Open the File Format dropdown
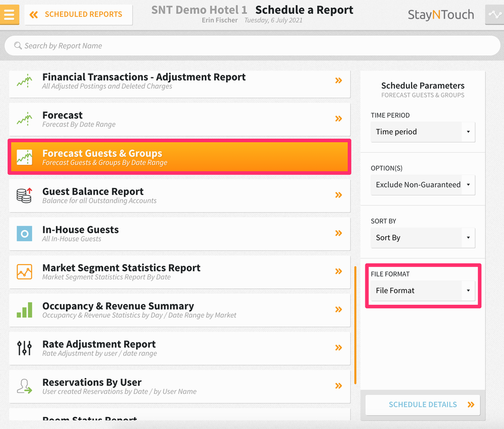Image resolution: width=504 pixels, height=429 pixels. click(423, 290)
